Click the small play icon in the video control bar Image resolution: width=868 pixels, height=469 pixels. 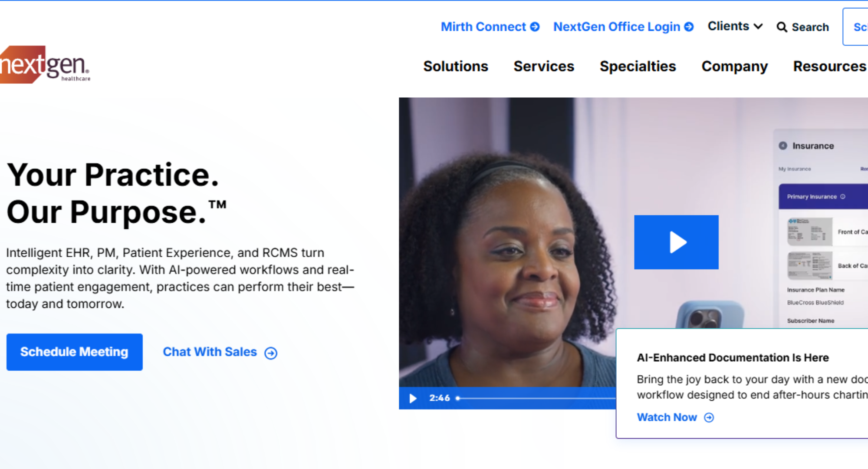[x=413, y=398]
